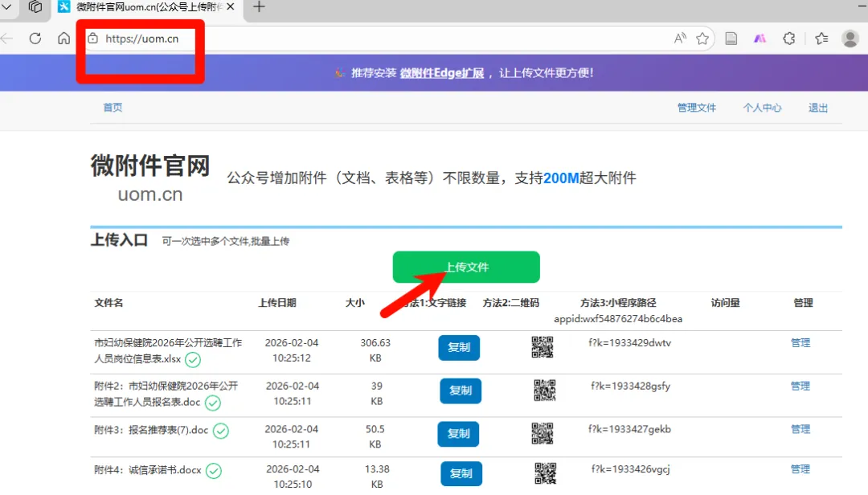
Task: Click the 306.63 KB size cell
Action: pyautogui.click(x=375, y=350)
